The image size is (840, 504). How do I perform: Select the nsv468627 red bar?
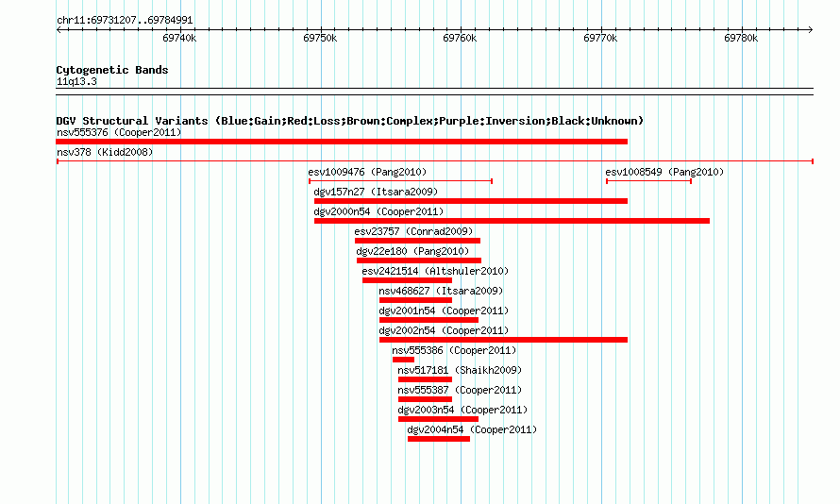click(415, 300)
